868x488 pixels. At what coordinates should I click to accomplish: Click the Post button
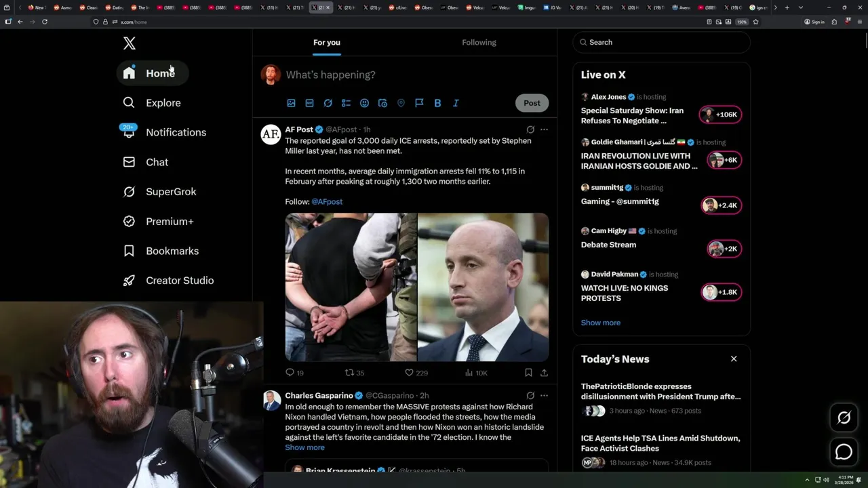click(x=532, y=103)
